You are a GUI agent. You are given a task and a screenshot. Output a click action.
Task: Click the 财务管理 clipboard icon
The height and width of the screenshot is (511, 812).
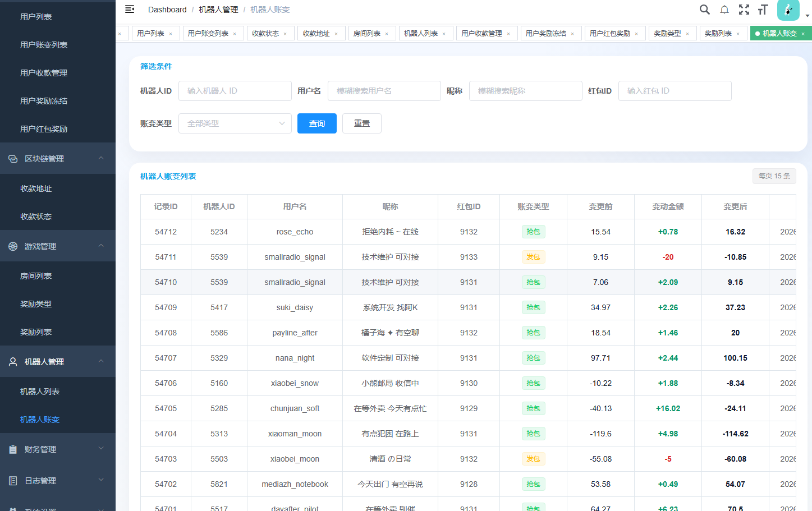click(13, 449)
